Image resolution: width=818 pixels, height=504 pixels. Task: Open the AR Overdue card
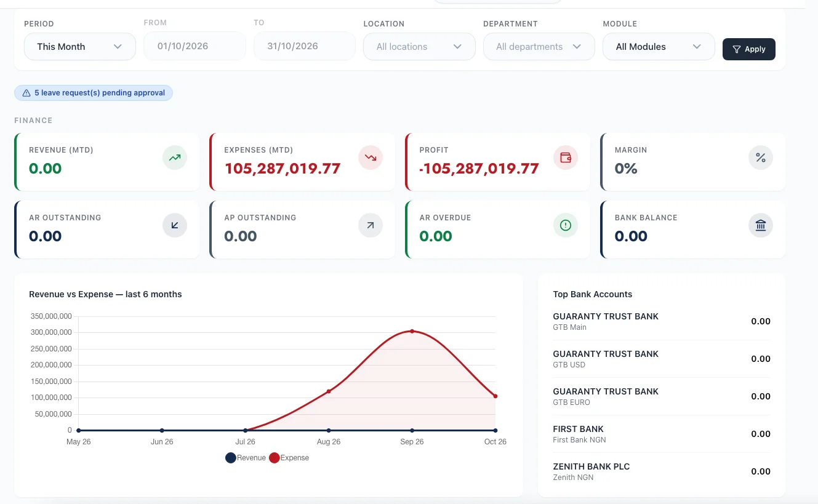(497, 230)
